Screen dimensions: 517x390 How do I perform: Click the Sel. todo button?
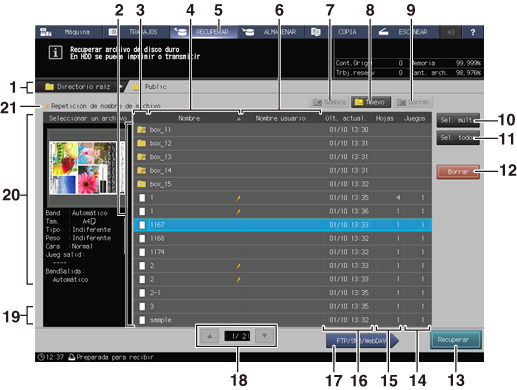tap(458, 137)
